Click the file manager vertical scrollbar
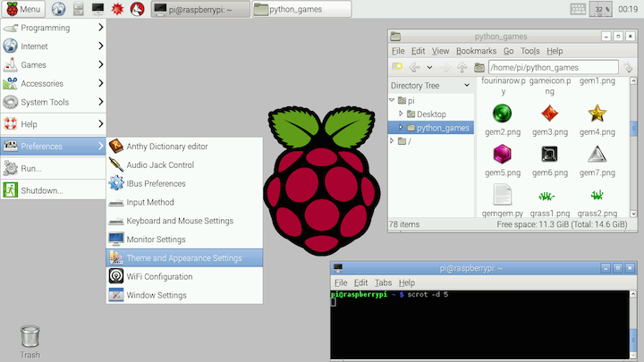Viewport: 644px width, 362px height. click(x=633, y=147)
